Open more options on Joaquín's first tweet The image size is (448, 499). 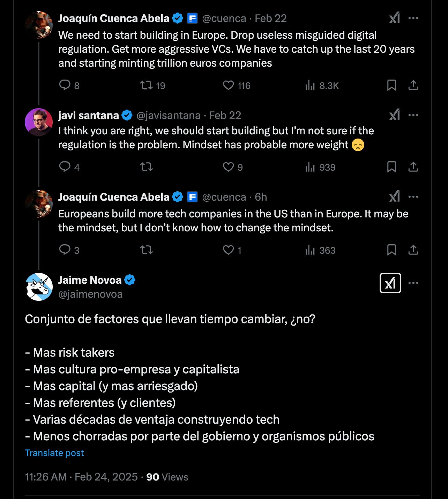pyautogui.click(x=413, y=18)
